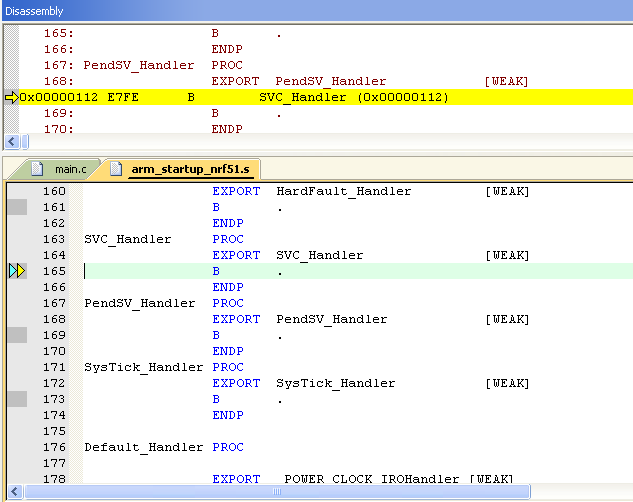633x502 pixels.
Task: Click SVC_Handler label on line 163
Action: [x=128, y=239]
